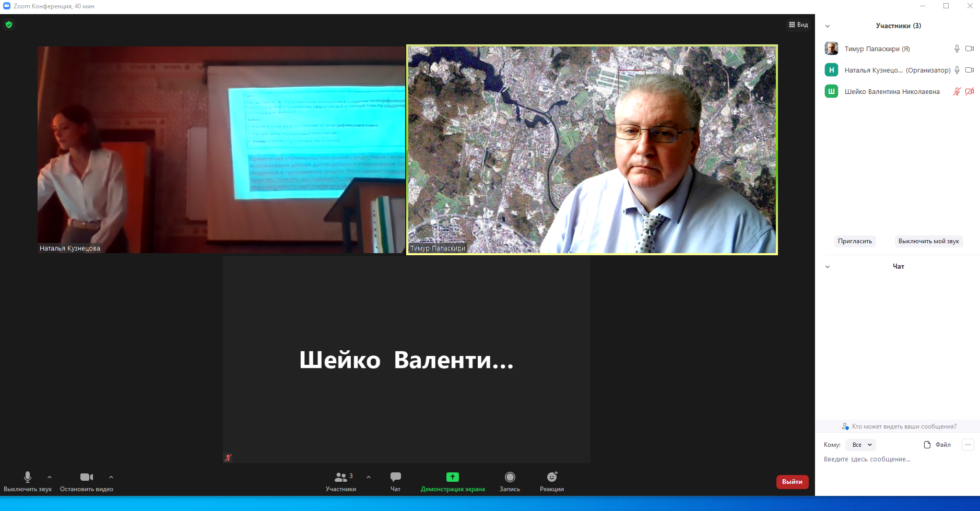The image size is (980, 511).
Task: Click the chat message input field
Action: coord(898,459)
